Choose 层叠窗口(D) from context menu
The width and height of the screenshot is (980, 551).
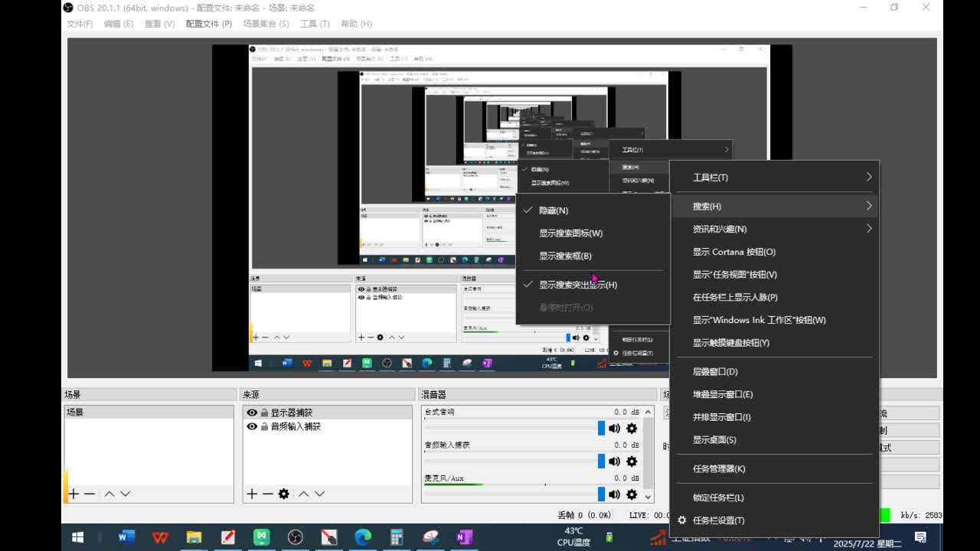(x=775, y=372)
